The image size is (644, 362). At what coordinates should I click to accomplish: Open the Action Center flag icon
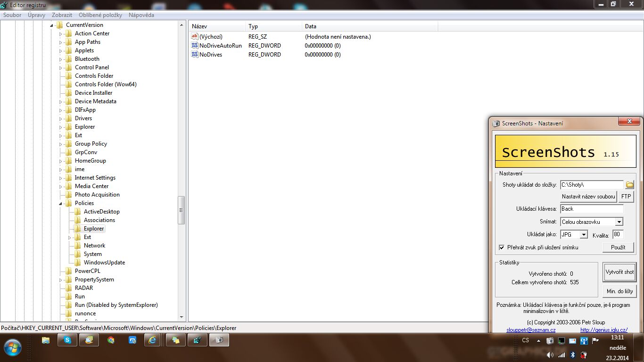click(x=595, y=341)
